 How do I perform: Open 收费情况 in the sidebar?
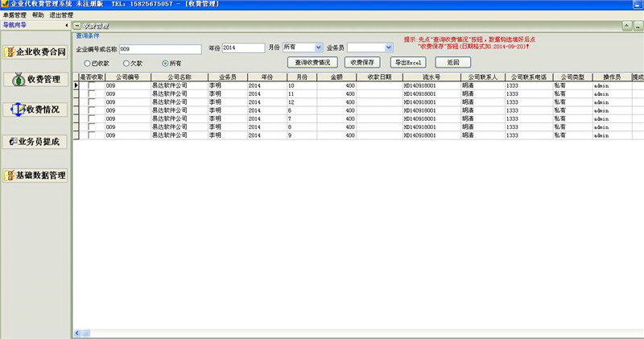pos(34,109)
